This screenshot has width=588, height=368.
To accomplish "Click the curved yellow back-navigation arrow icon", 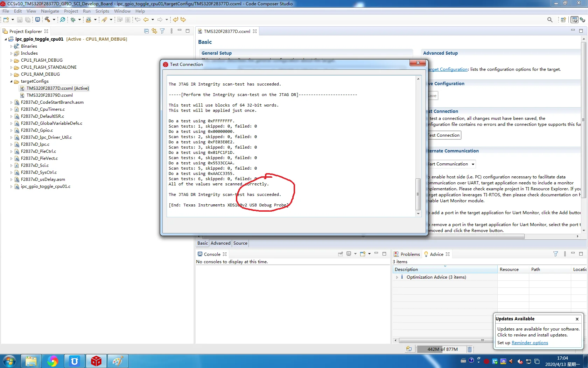I will tap(176, 20).
